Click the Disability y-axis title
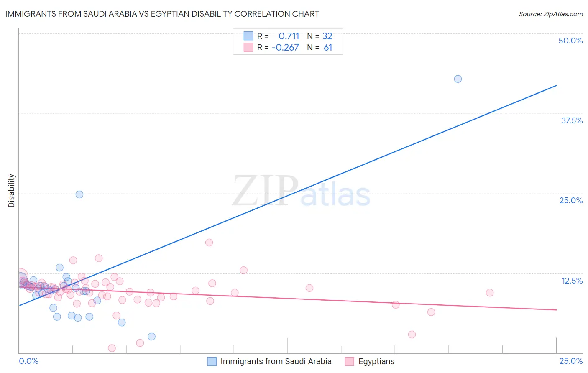This screenshot has width=588, height=373. [x=11, y=191]
